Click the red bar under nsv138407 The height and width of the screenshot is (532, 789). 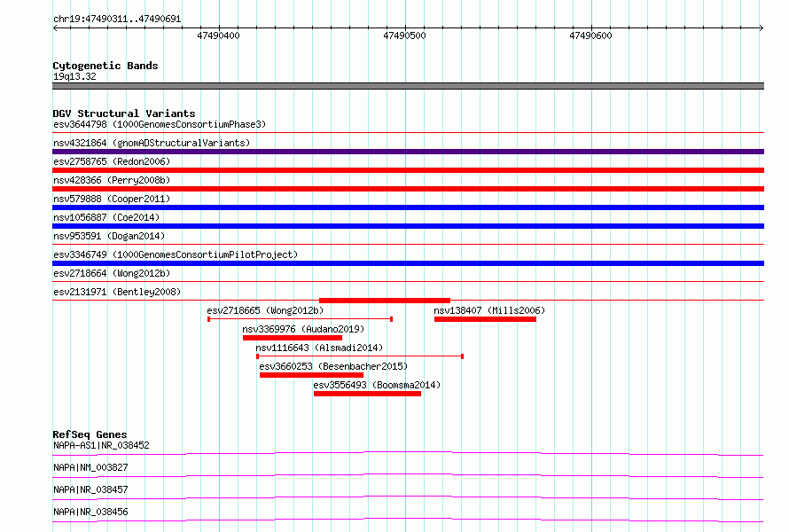pyautogui.click(x=485, y=319)
